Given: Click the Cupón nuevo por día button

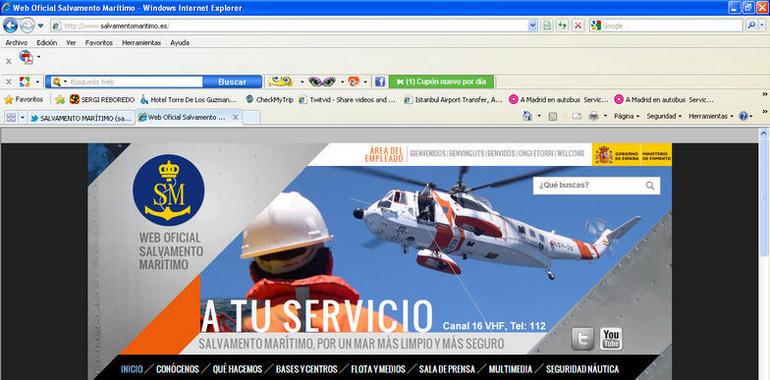Looking at the screenshot, I should pos(441,81).
